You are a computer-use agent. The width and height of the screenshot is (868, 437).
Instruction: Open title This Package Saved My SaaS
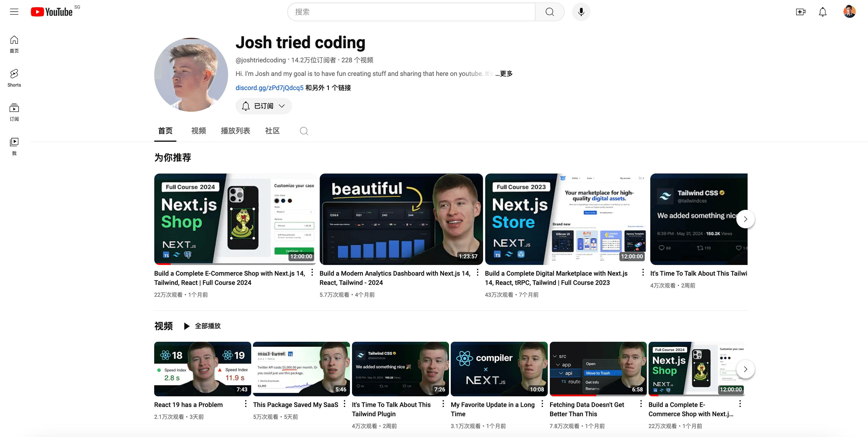(x=295, y=405)
